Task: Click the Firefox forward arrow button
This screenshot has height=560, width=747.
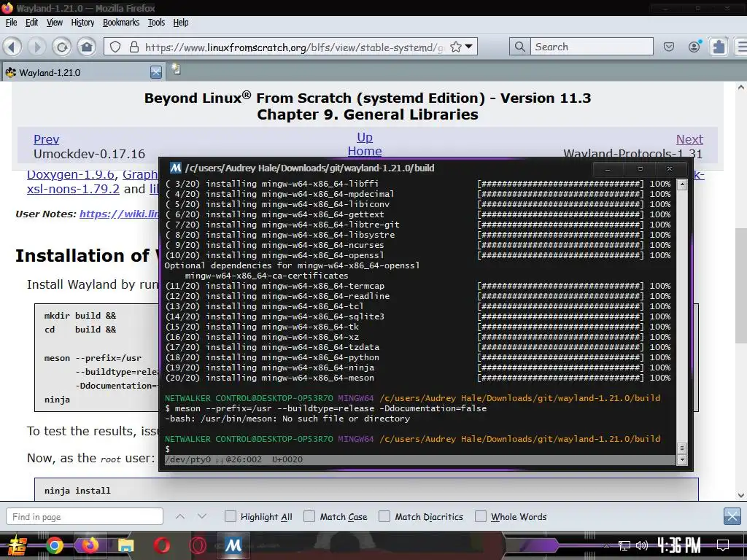Action: pyautogui.click(x=36, y=47)
